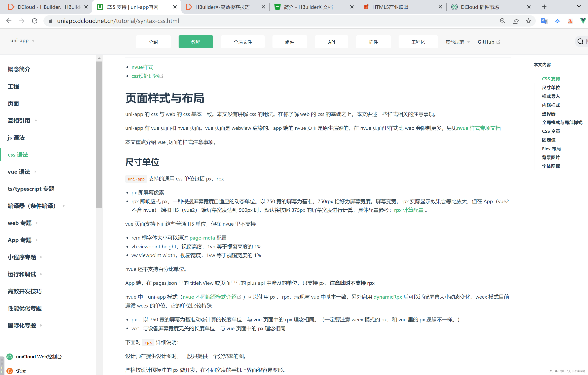Open new browser tab with plus button
Screen dimensions: 588x375
544,7
